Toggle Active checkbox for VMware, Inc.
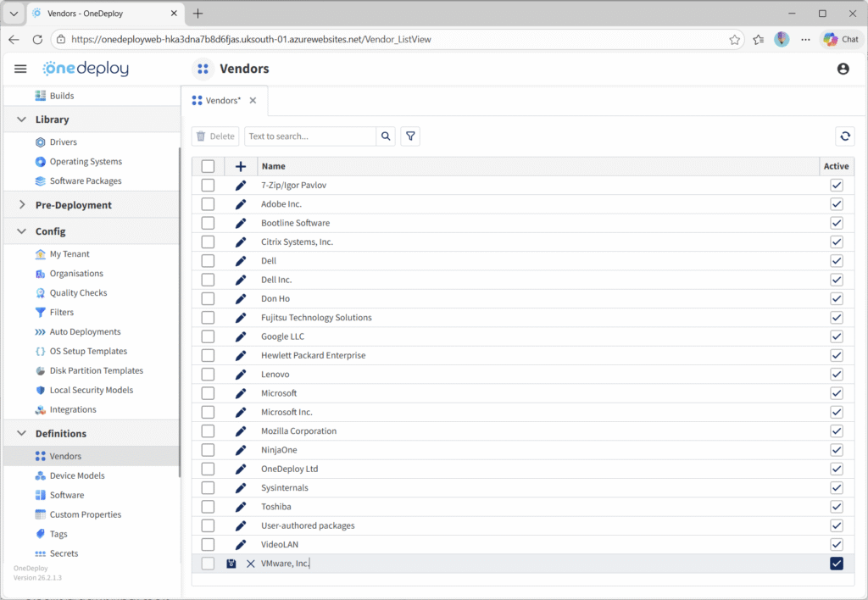Viewport: 868px width, 600px height. [x=837, y=564]
